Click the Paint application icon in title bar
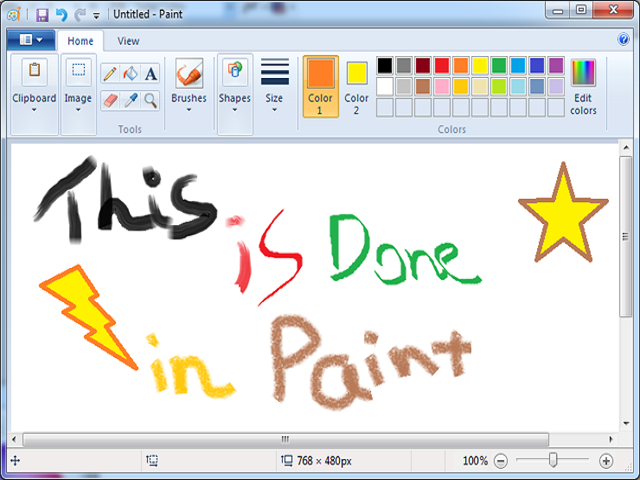The height and width of the screenshot is (480, 640). [14, 15]
